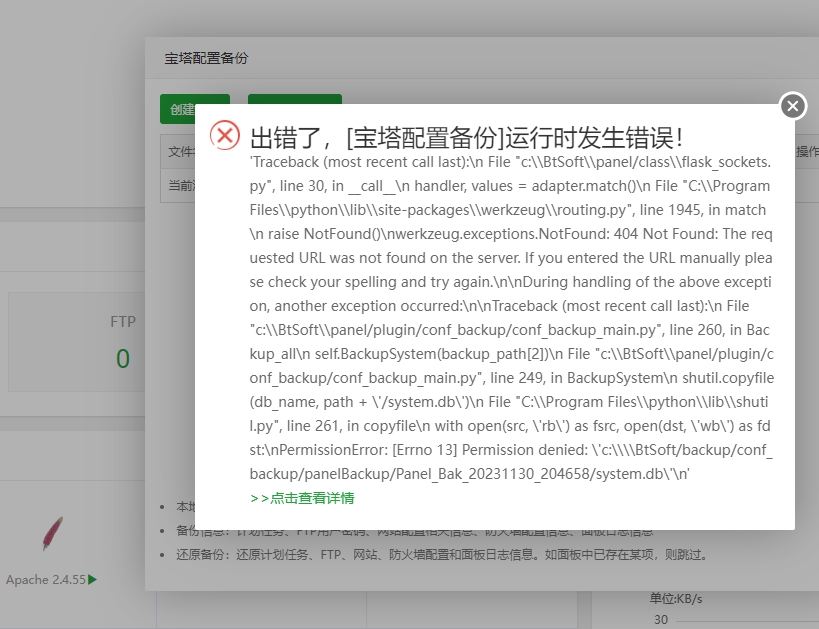This screenshot has width=819, height=629.
Task: Click the 还原备份 description line
Action: 442,554
